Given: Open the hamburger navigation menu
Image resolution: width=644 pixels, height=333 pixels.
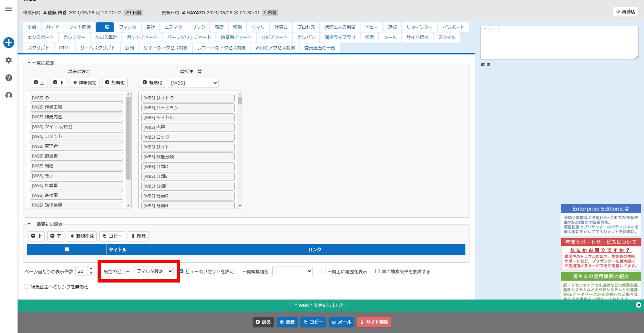Looking at the screenshot, I should [x=9, y=9].
